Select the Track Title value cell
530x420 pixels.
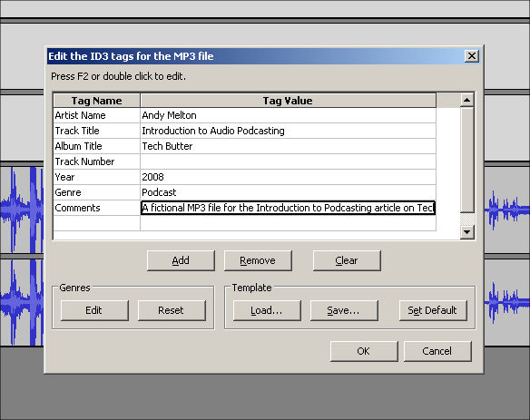288,131
